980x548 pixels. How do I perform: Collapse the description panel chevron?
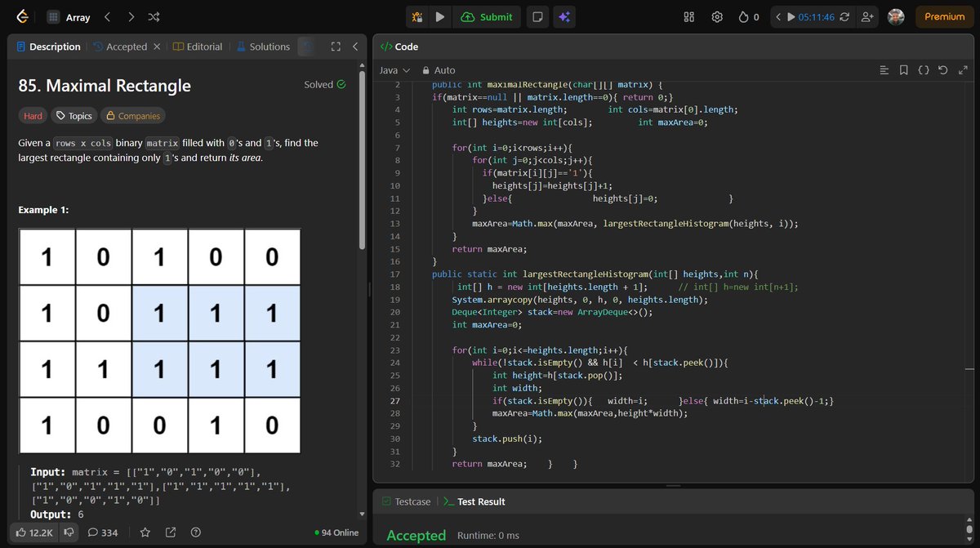click(x=355, y=47)
